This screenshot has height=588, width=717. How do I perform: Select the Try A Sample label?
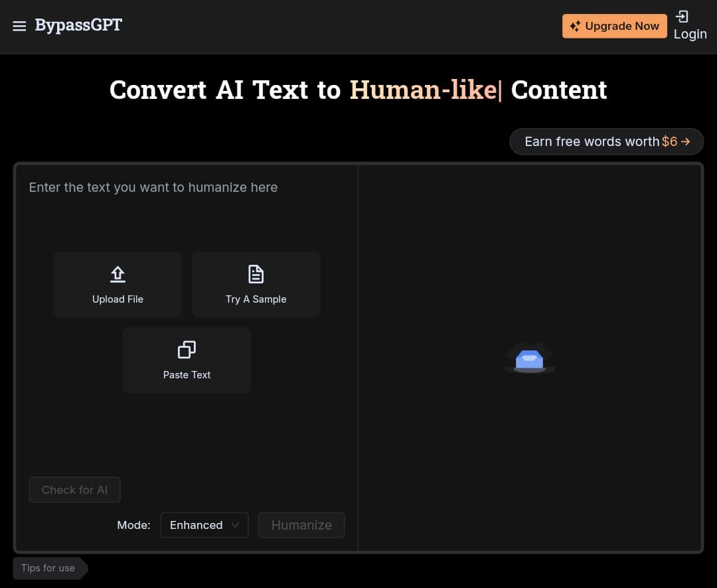pyautogui.click(x=256, y=299)
